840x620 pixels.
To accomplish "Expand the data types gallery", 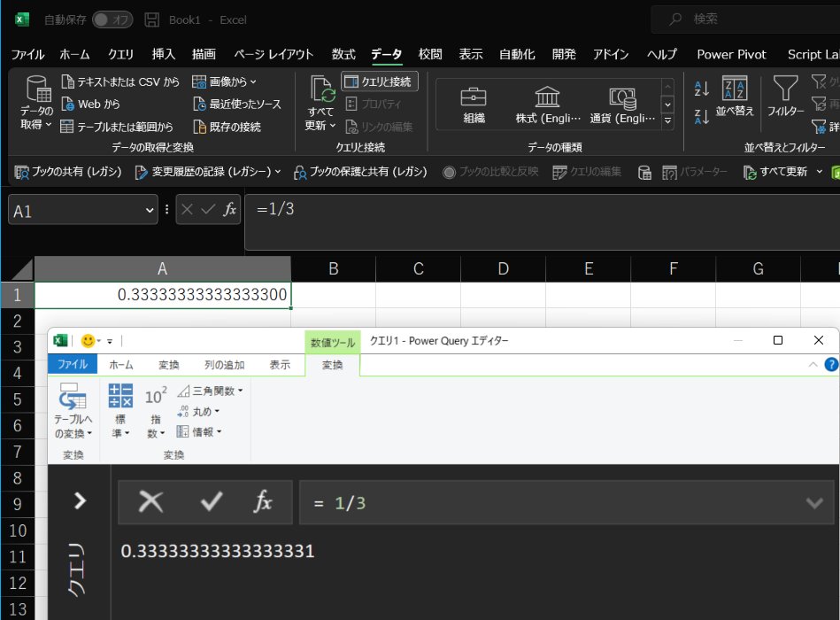I will click(x=667, y=121).
